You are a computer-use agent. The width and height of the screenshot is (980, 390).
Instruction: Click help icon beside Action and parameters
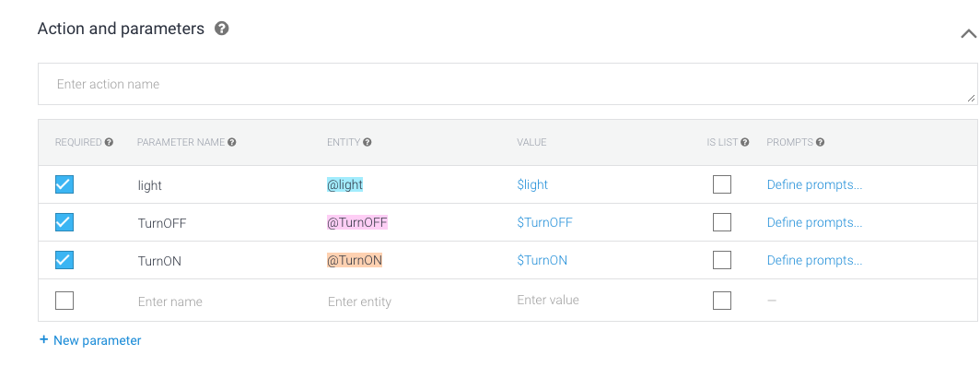(x=222, y=29)
